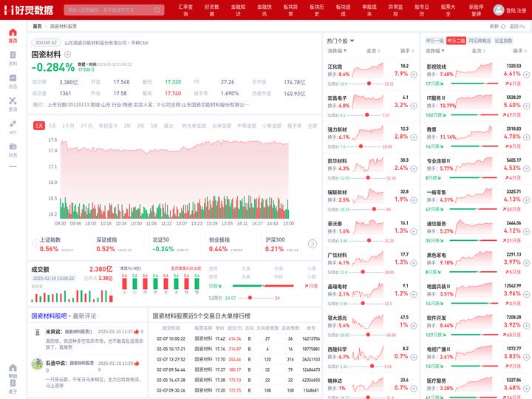Screen dimensions: 532x399
Task: Open the 关于 about icon in sidebar
Action: (x=13, y=386)
